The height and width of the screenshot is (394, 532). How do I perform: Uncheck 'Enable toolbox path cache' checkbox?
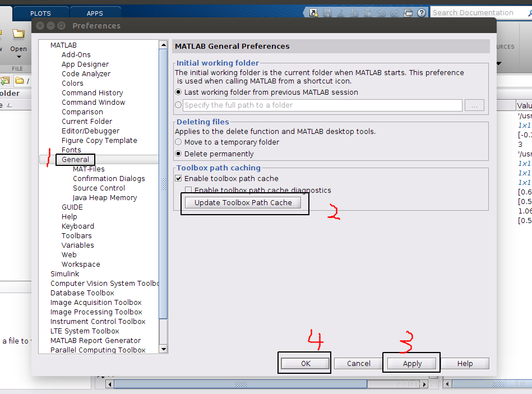(x=179, y=179)
